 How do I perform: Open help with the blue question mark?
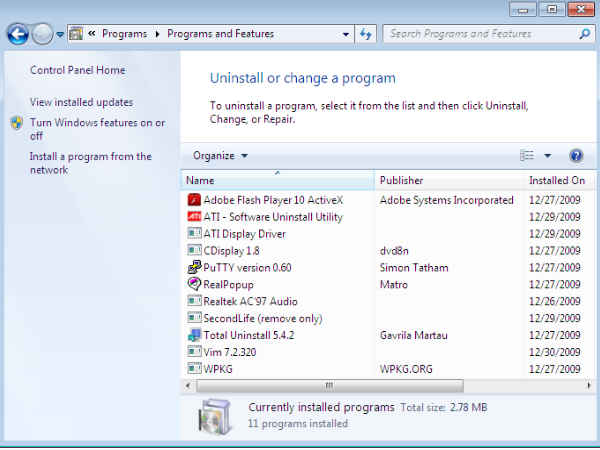pyautogui.click(x=576, y=156)
